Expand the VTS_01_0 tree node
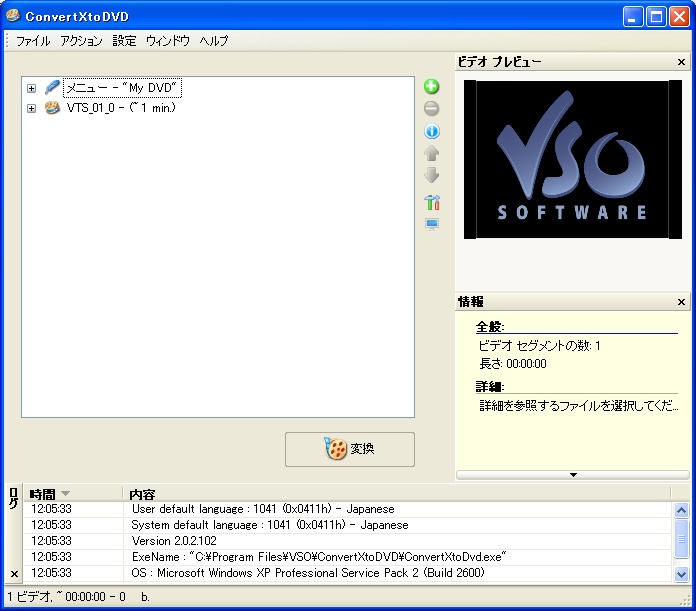The height and width of the screenshot is (611, 696). 31,108
